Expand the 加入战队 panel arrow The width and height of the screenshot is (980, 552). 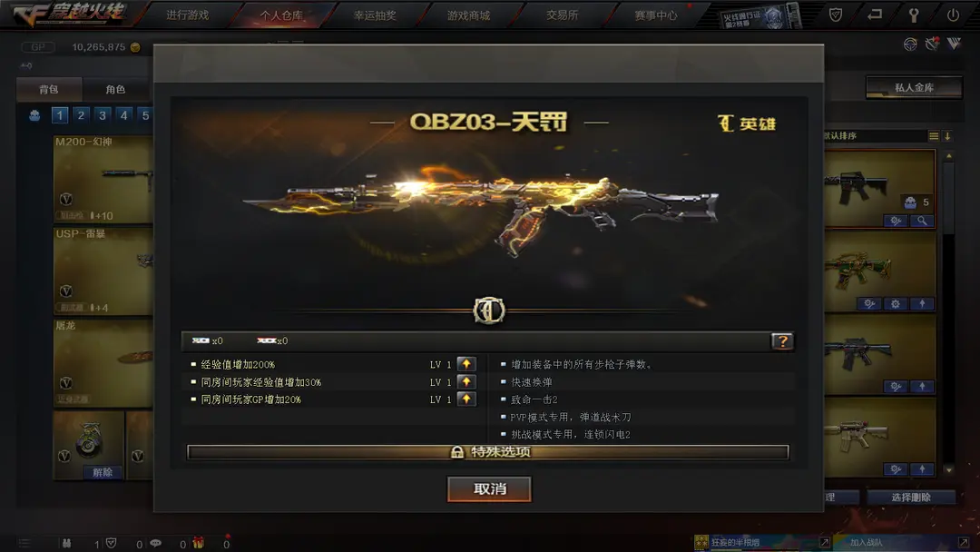click(963, 542)
